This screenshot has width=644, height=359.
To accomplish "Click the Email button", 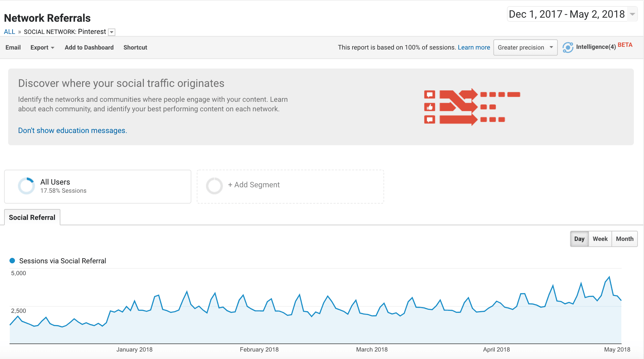I will 13,48.
